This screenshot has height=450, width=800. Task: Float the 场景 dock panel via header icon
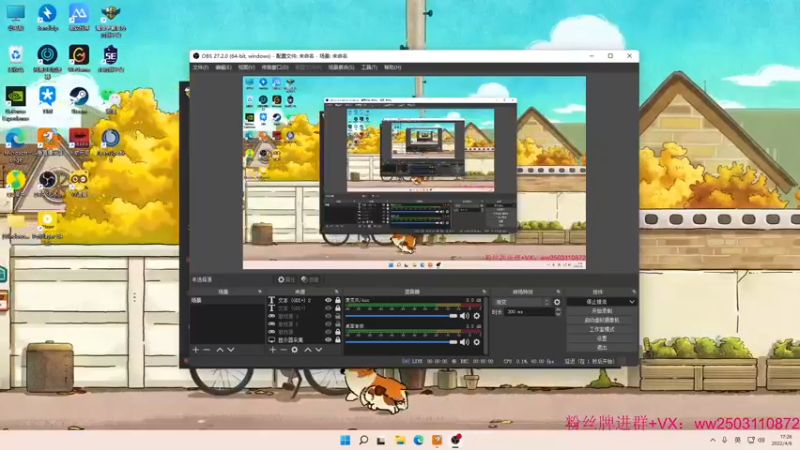260,292
